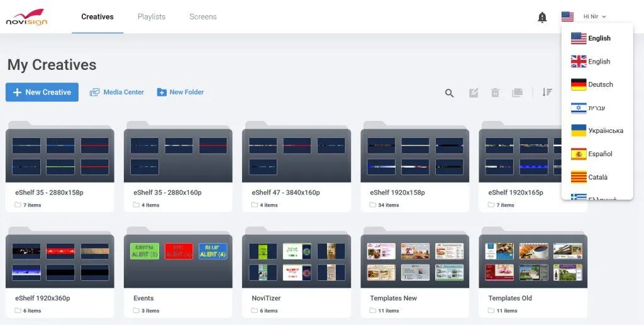Click the US flag in the header
Image resolution: width=644 pixels, height=325 pixels.
point(567,17)
